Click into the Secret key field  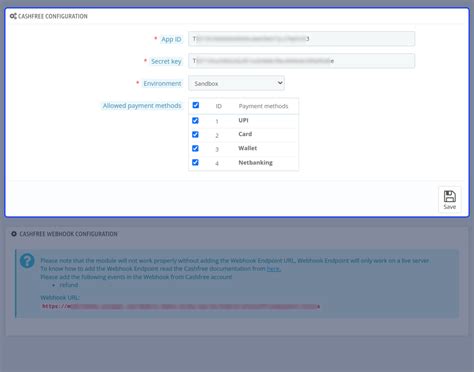(x=301, y=61)
